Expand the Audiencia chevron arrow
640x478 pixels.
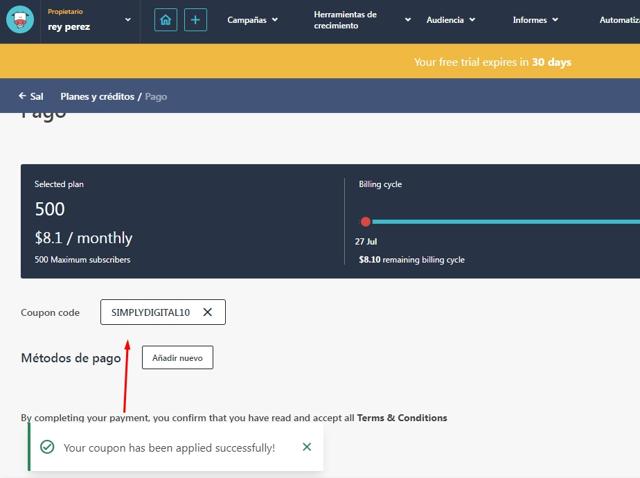pos(472,20)
